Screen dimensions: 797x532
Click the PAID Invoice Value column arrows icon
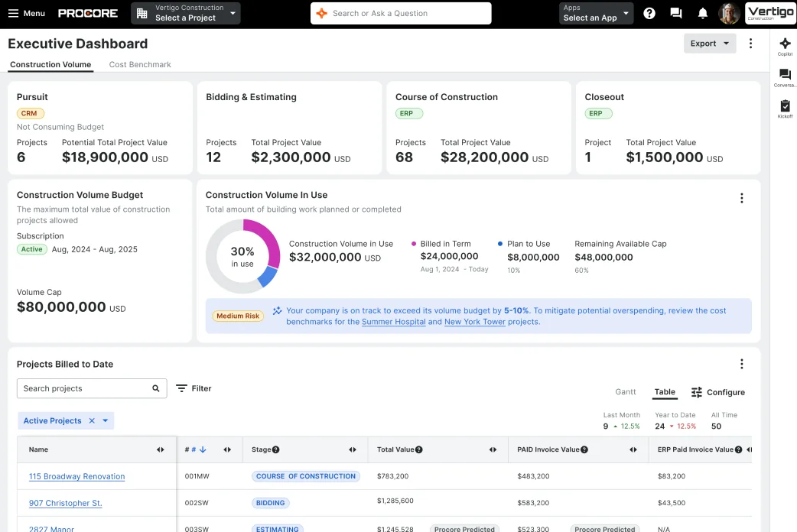pos(633,449)
